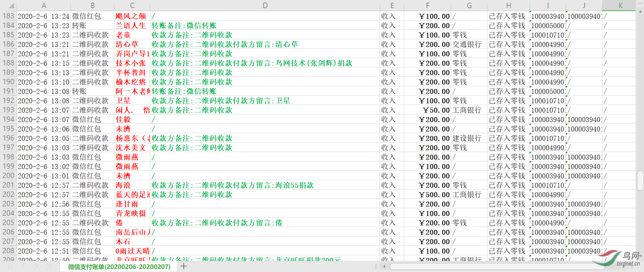Select column F header
644x272 pixels.
(x=428, y=5)
